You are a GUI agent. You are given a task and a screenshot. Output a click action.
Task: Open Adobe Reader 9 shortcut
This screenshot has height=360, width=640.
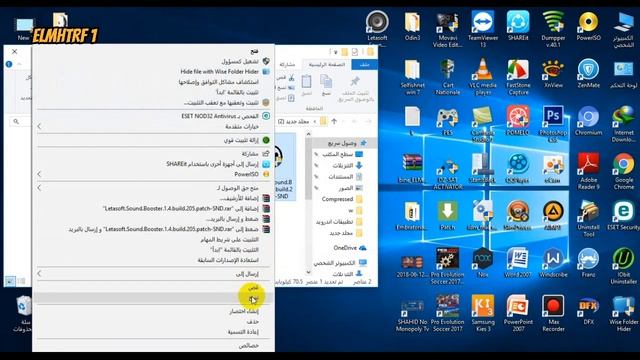(588, 171)
